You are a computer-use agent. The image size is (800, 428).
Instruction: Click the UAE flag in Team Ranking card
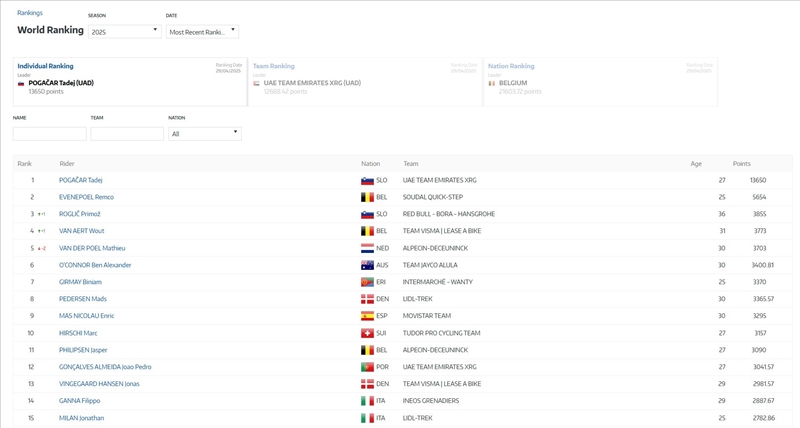click(256, 83)
